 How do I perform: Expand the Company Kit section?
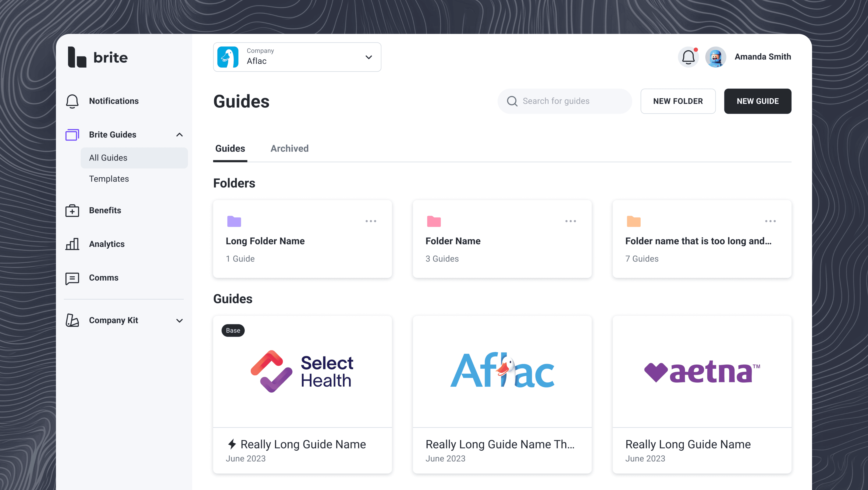(x=179, y=320)
